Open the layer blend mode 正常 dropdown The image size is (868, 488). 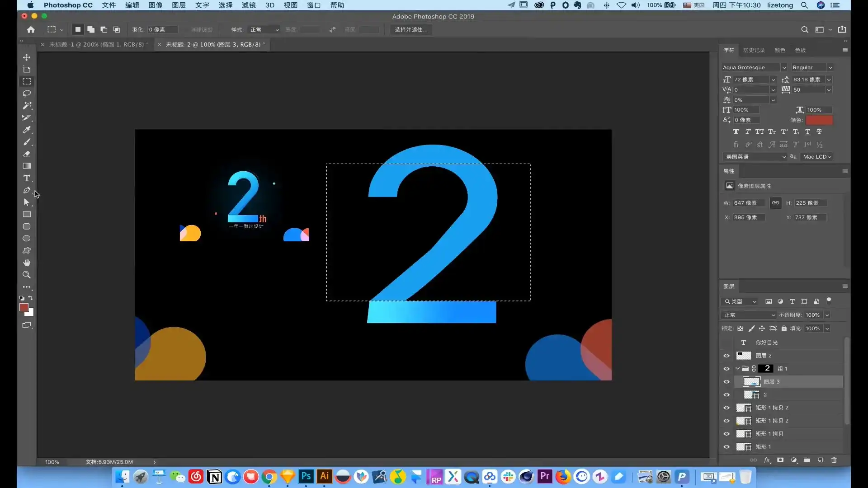[749, 315]
